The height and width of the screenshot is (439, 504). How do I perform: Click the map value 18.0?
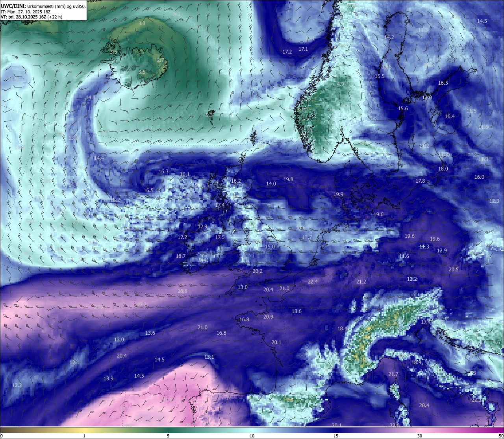click(443, 169)
